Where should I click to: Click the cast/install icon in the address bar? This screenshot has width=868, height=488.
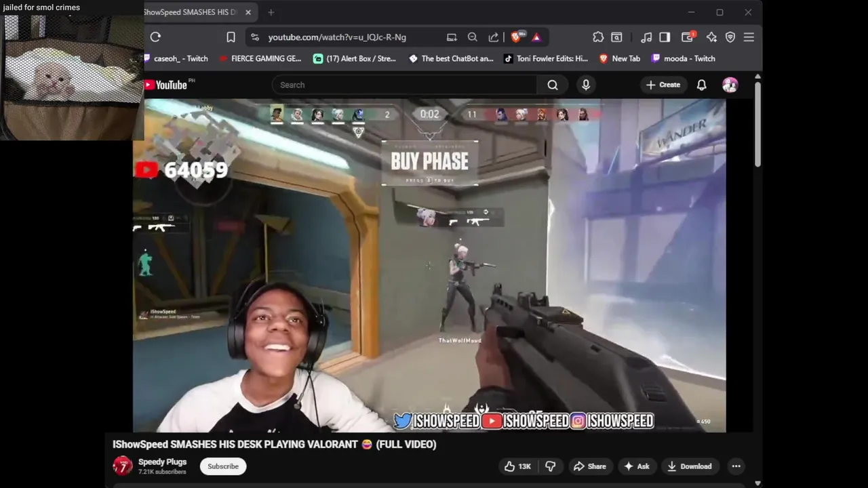point(452,37)
